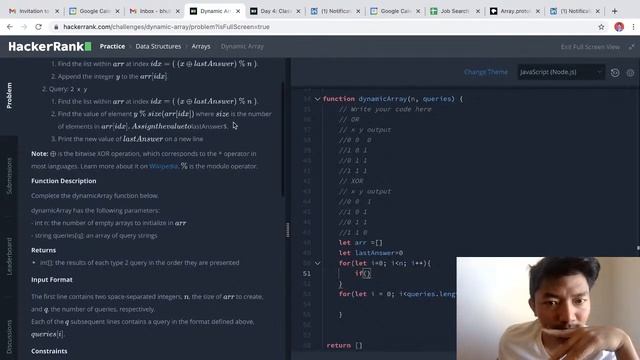640x360 pixels.
Task: Click 'Input Format' heading
Action: coord(52,280)
